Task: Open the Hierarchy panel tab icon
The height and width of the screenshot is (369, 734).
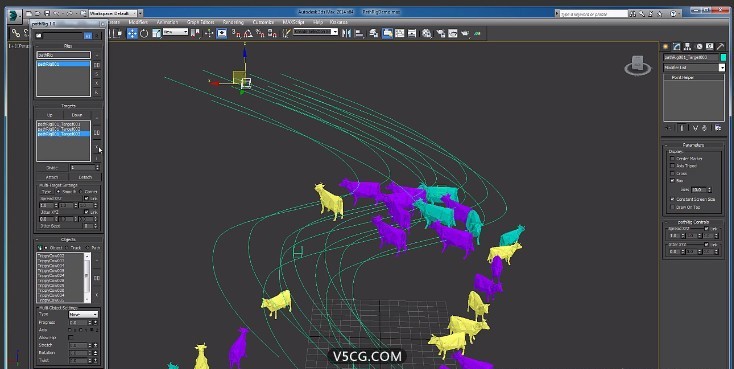Action: 687,47
